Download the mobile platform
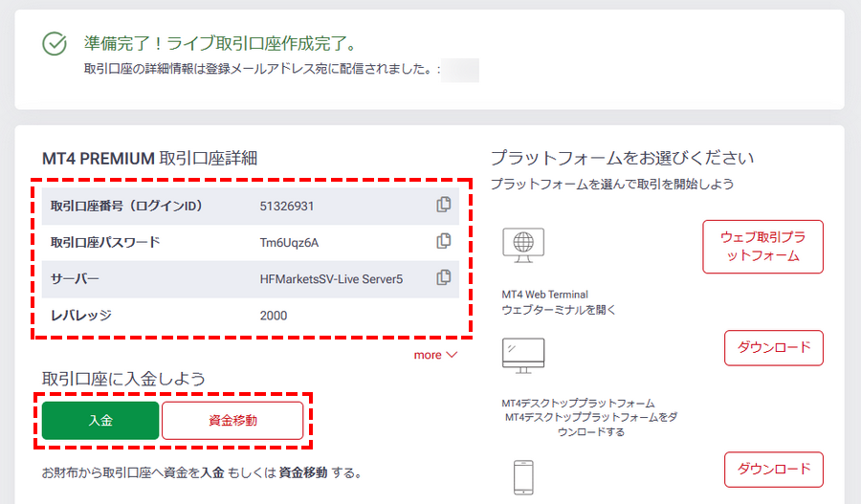 pos(774,470)
